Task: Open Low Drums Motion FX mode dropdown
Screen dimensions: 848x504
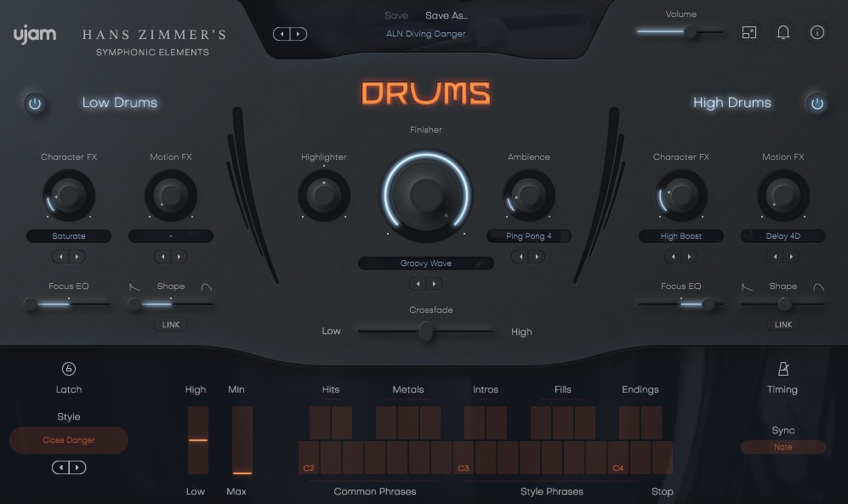Action: 171,236
